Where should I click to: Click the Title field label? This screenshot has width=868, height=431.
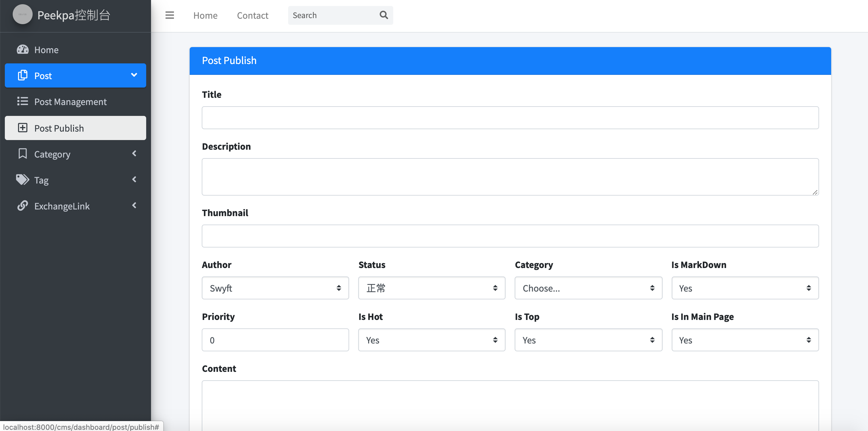point(212,94)
